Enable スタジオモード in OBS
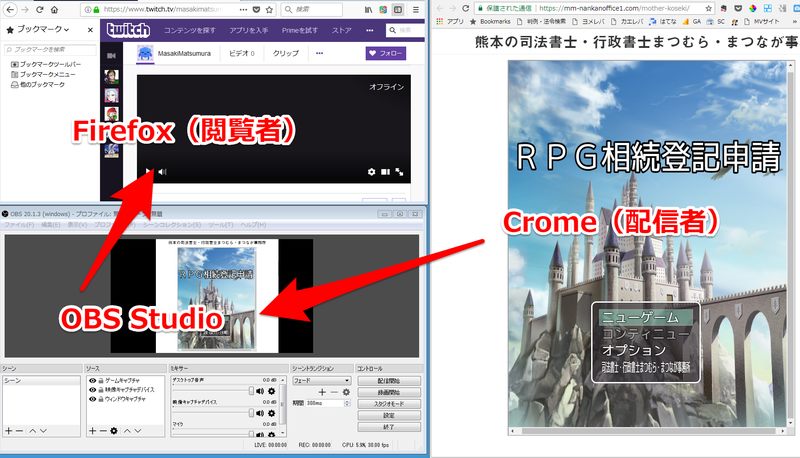800x458 pixels. [389, 403]
